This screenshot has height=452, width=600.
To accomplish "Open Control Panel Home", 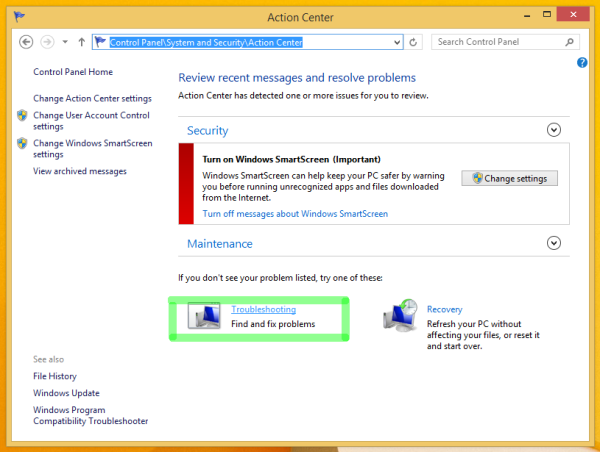I will pyautogui.click(x=73, y=72).
